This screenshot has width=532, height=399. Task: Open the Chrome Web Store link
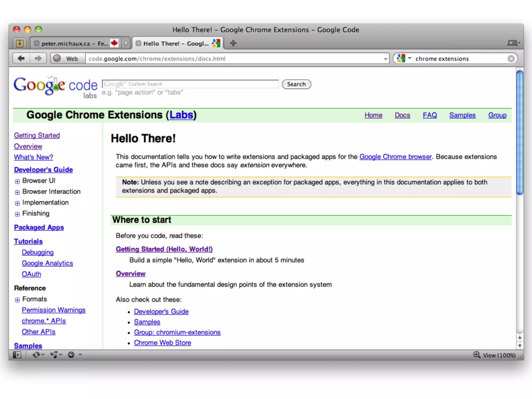point(162,343)
